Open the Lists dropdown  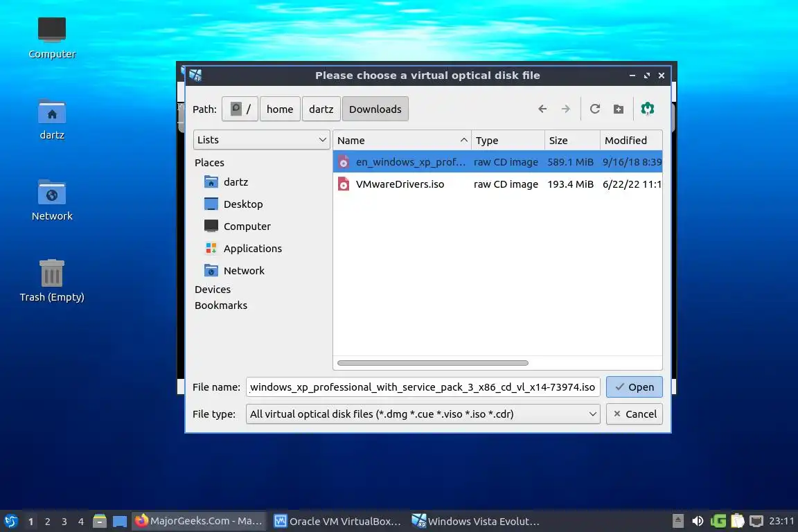(x=262, y=139)
